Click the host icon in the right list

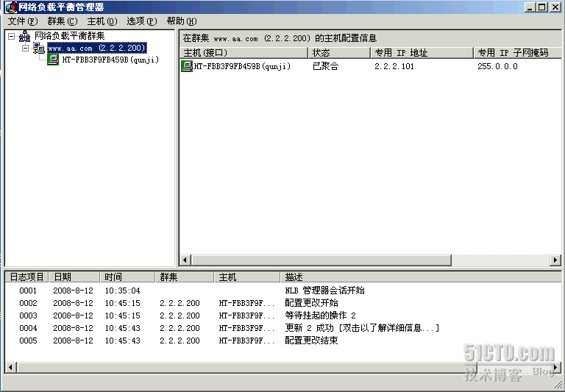tap(187, 66)
